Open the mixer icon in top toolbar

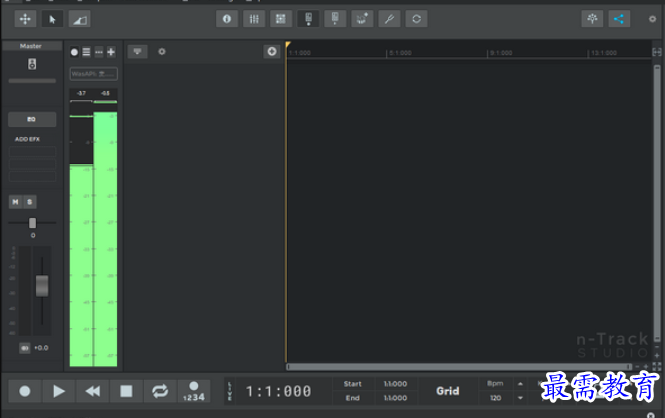pyautogui.click(x=254, y=19)
